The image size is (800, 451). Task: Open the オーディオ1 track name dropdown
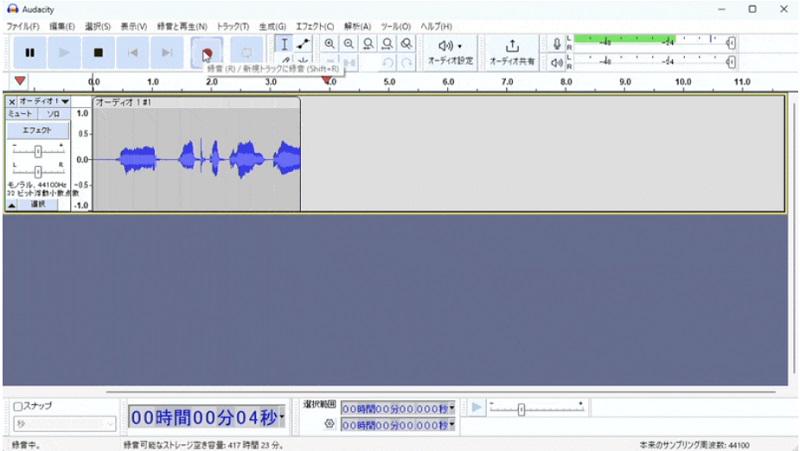pos(44,101)
